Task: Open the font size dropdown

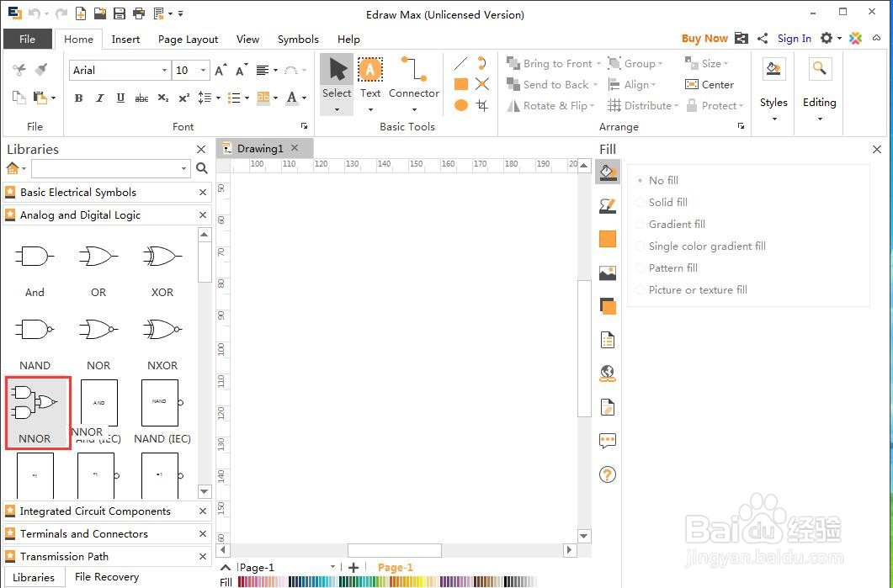Action: coord(203,70)
